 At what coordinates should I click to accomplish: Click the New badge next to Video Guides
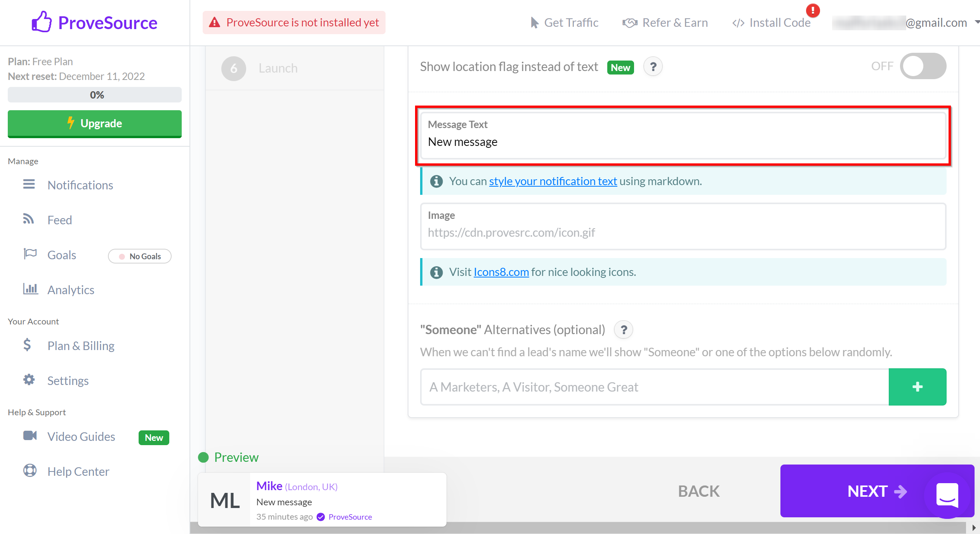click(x=154, y=438)
